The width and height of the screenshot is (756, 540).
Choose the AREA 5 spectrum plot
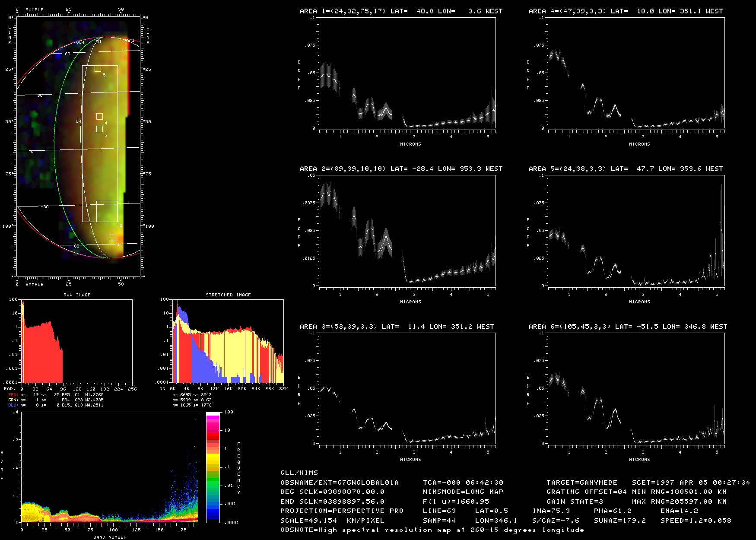[x=636, y=231]
